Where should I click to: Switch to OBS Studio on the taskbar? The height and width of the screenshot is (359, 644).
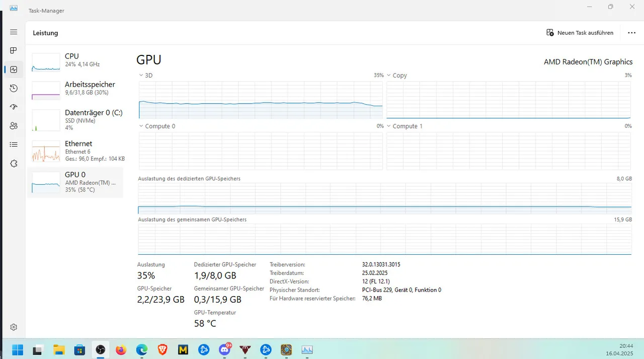tap(100, 349)
